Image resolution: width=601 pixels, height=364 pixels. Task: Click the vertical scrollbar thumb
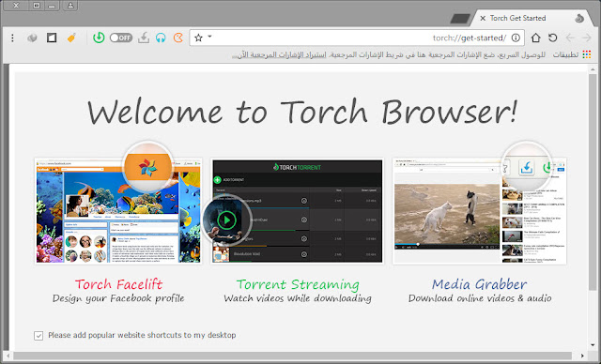(x=593, y=183)
